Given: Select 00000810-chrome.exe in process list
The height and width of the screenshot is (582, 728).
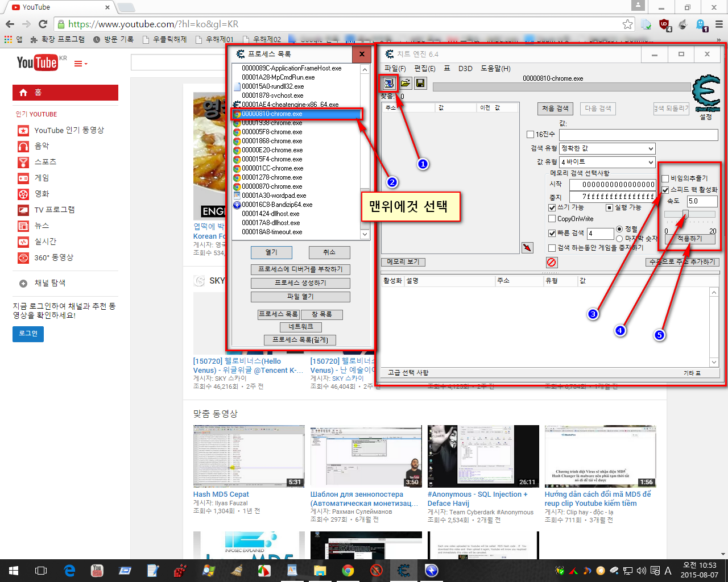Looking at the screenshot, I should click(x=296, y=114).
